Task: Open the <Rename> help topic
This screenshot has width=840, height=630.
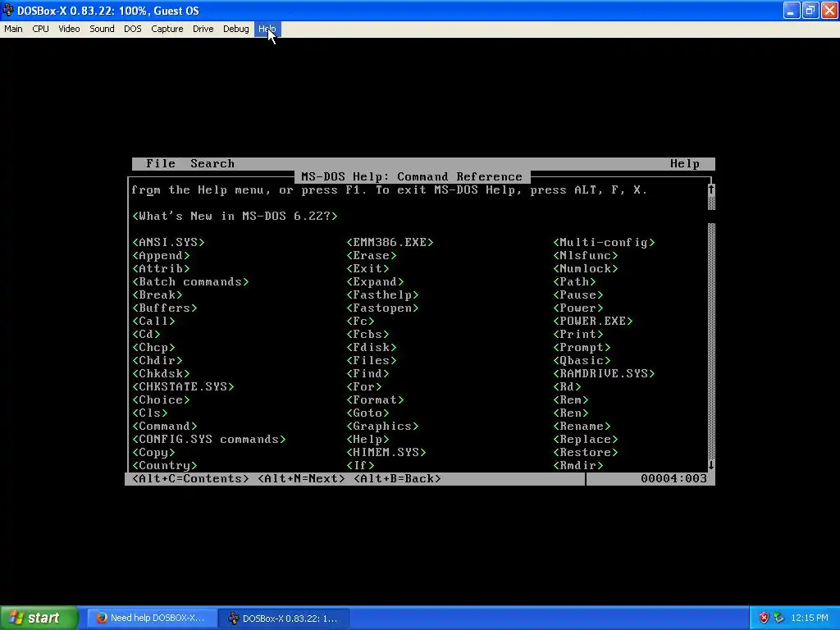Action: pos(582,426)
